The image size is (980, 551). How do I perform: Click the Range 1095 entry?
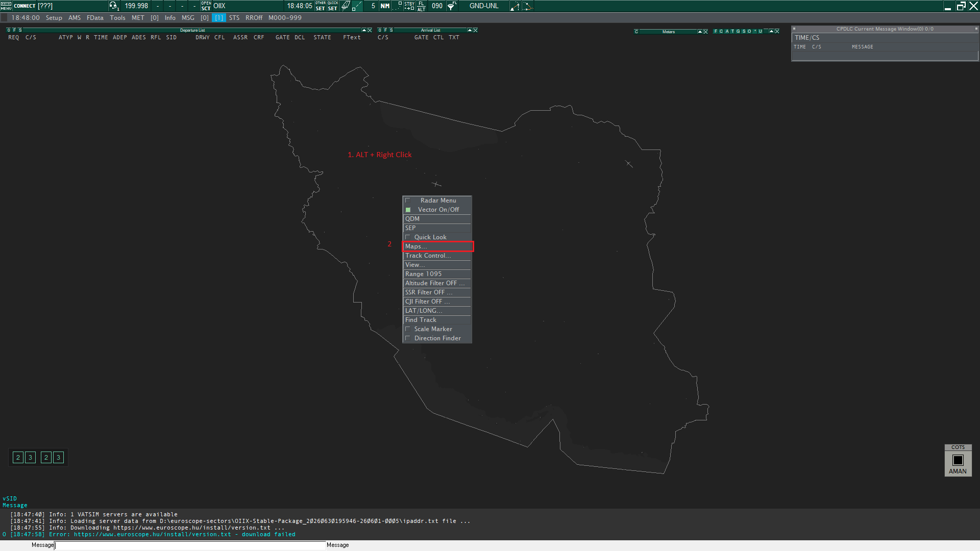[x=437, y=274]
